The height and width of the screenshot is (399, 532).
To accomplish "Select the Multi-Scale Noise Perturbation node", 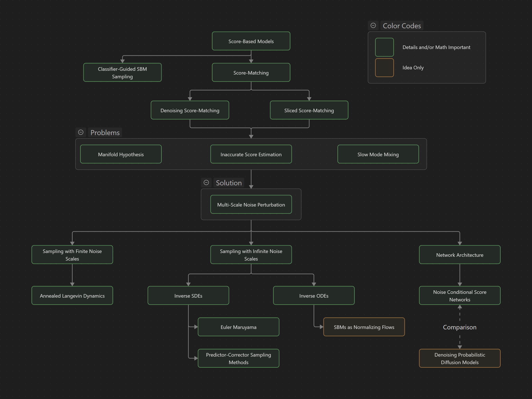I will point(251,204).
